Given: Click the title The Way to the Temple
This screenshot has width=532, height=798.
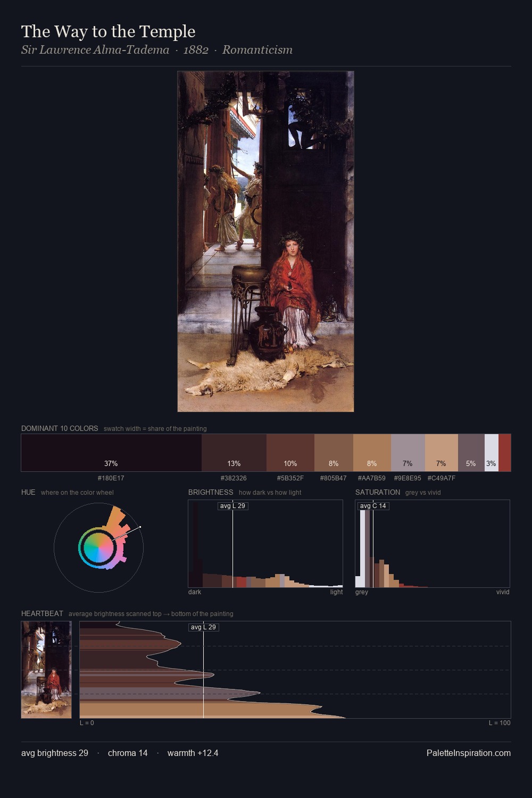Looking at the screenshot, I should 109,31.
